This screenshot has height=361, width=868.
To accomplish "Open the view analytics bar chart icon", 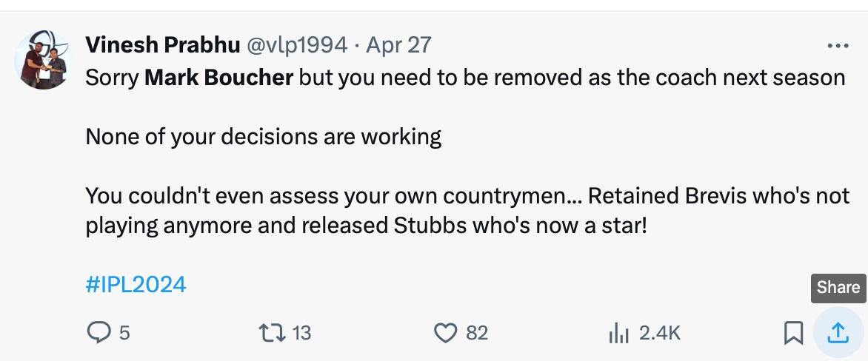I will click(x=618, y=334).
